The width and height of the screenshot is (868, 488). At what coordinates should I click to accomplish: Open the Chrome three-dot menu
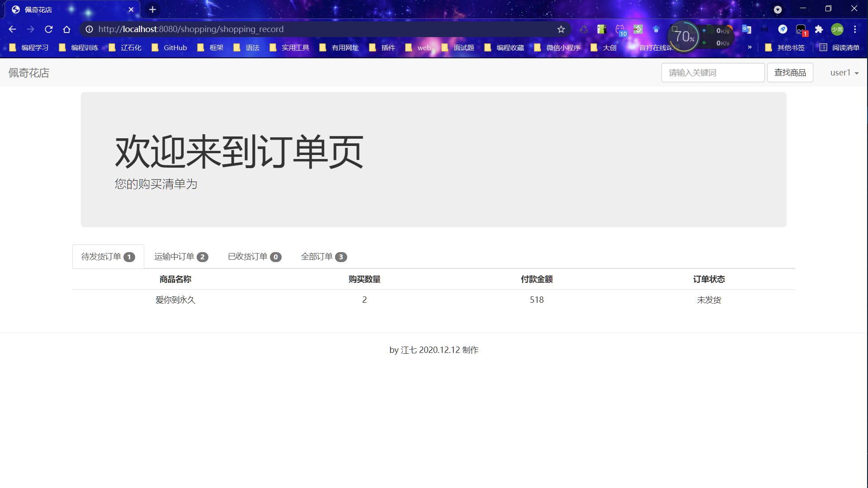click(855, 29)
